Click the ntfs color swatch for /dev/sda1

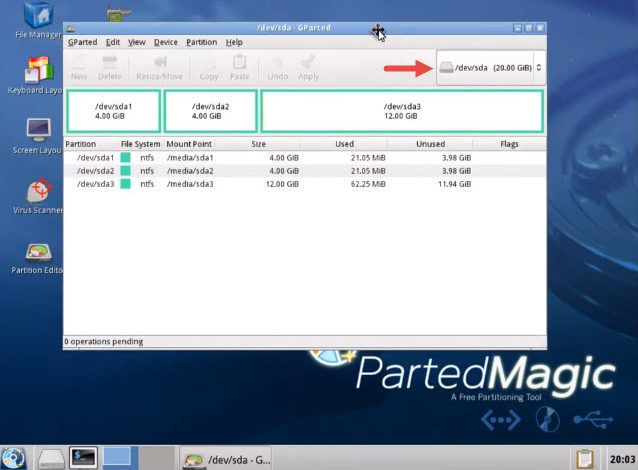(126, 157)
